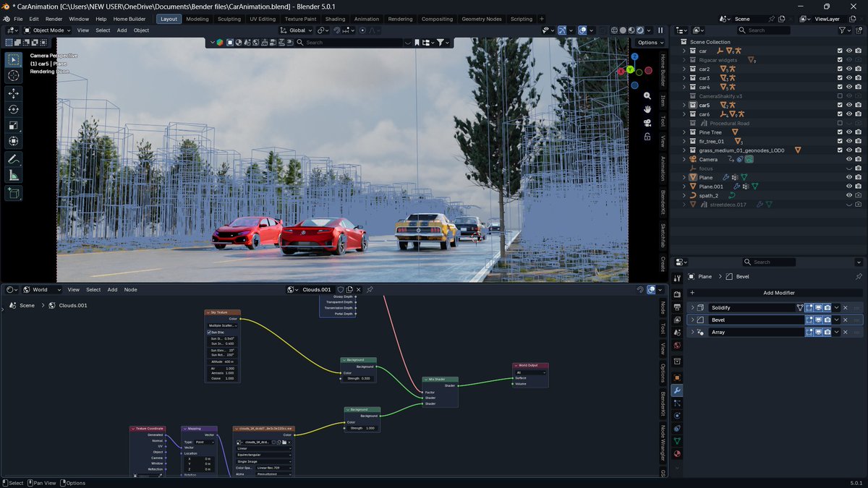Expand the Array modifier panel
Image resolution: width=868 pixels, height=488 pixels.
click(x=692, y=332)
